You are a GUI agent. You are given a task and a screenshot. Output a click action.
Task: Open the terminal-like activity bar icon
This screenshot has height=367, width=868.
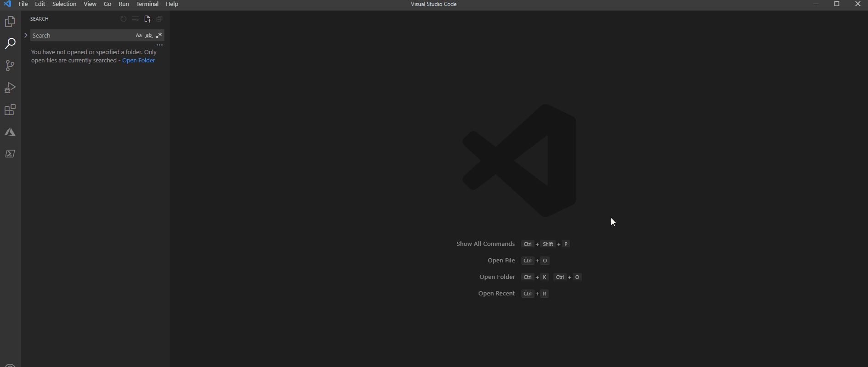click(10, 154)
